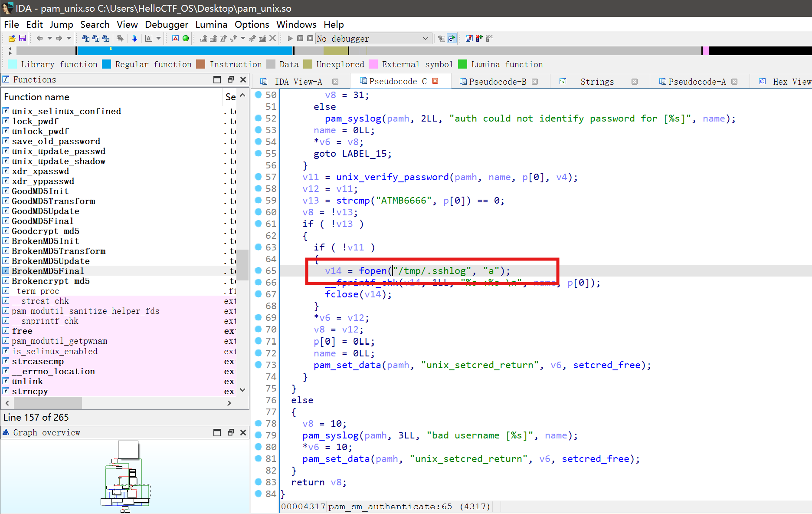Undefine an item with the X toolbar icon
812x514 pixels.
(272, 38)
